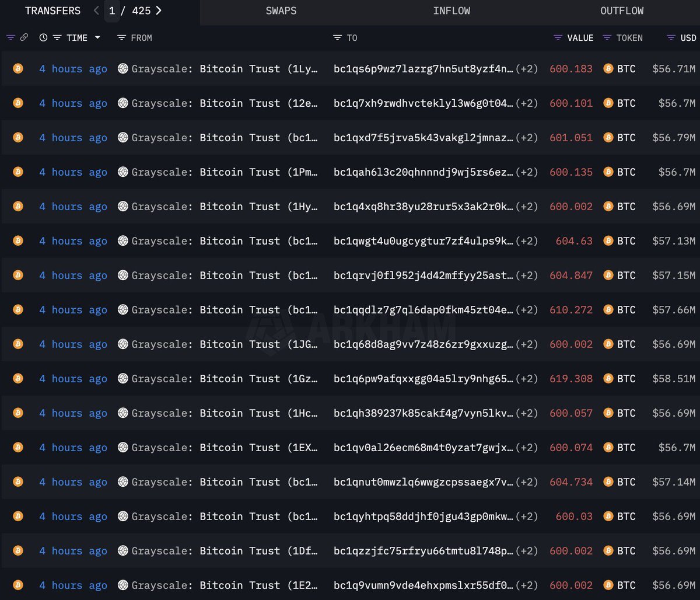Open Grayscale: Bitcoin Trust (1Gz... entity
This screenshot has height=600, width=700.
click(225, 379)
